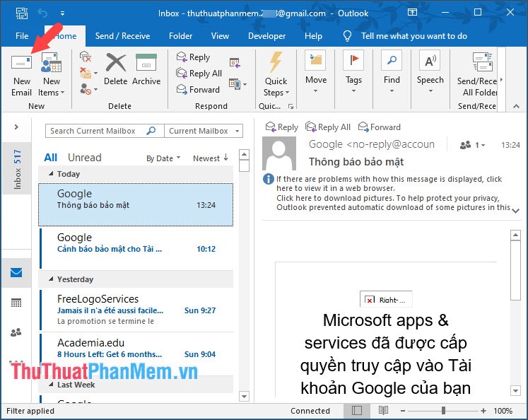Expand the message header info bar
This screenshot has height=420, width=528.
coord(515,211)
